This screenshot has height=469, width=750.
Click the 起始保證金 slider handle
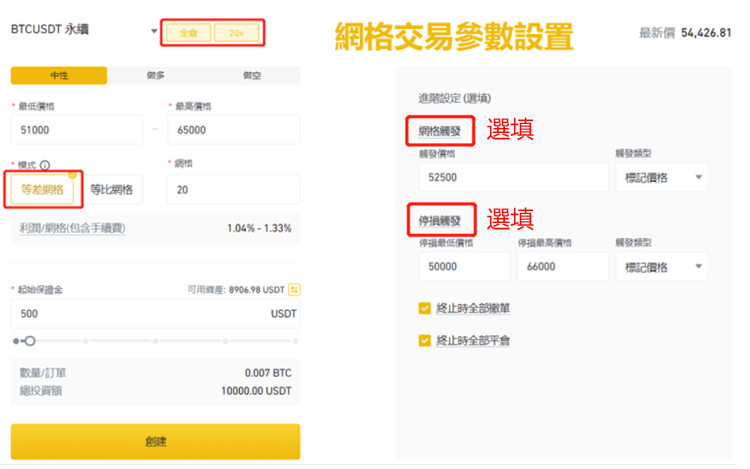pos(30,341)
